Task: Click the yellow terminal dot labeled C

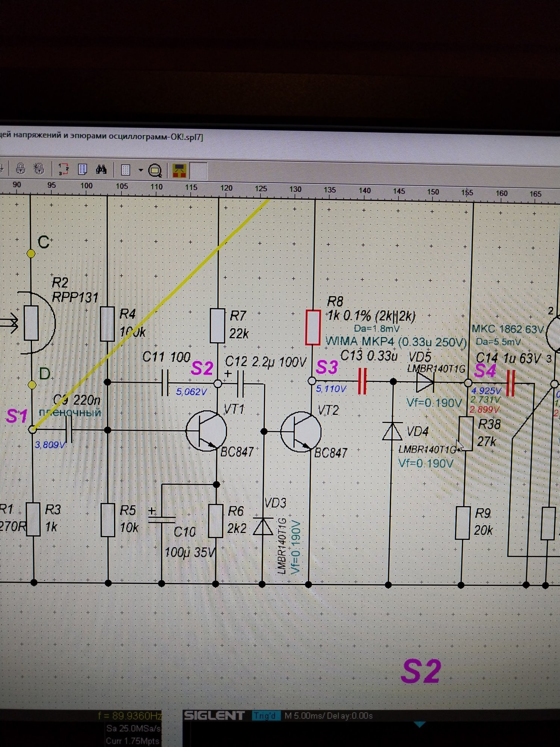Action: point(31,254)
